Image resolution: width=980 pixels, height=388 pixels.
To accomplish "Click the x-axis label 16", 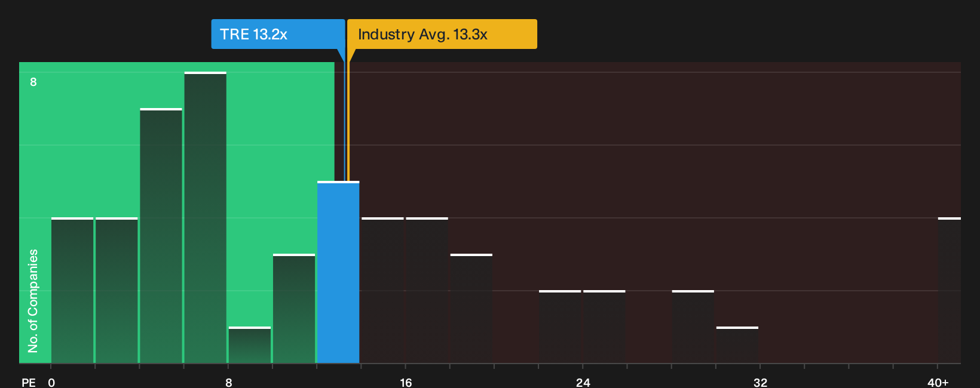I will pos(406,382).
